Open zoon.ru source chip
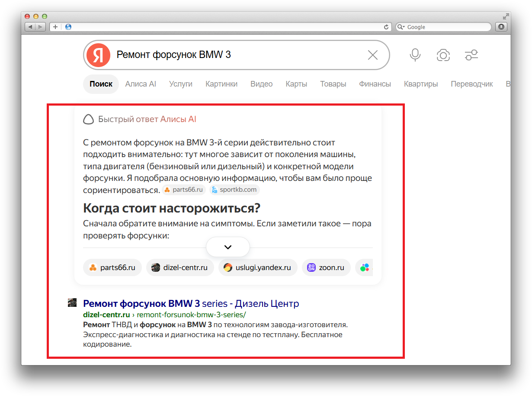 (x=326, y=267)
